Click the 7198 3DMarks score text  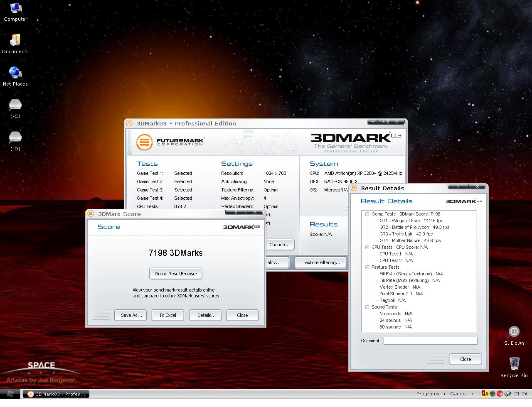175,253
